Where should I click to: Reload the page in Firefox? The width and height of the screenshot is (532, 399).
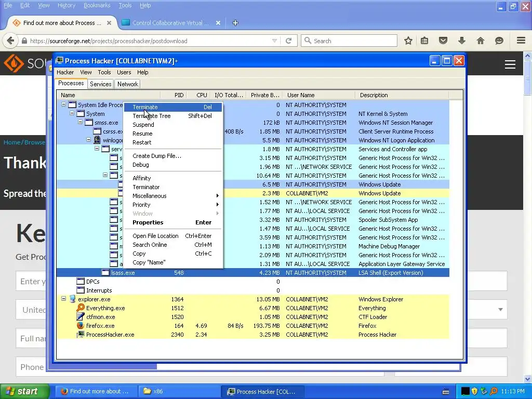coord(289,41)
